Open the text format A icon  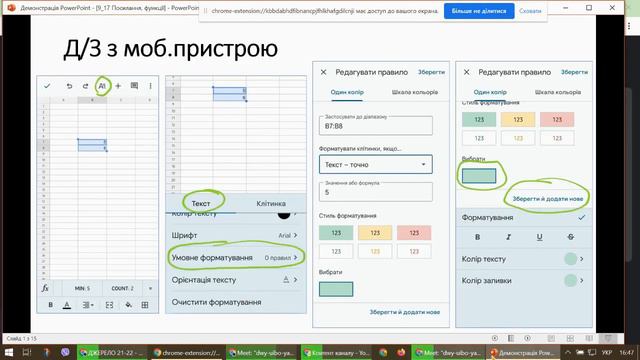(x=102, y=86)
